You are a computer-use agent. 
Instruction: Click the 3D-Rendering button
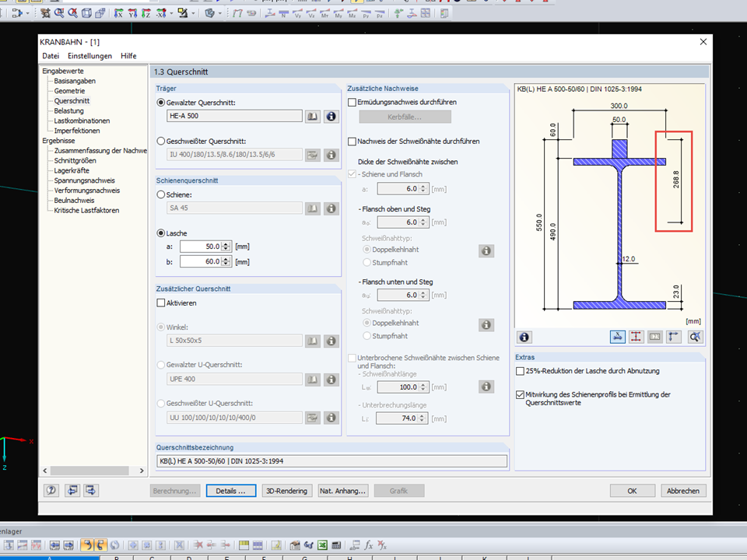coord(286,491)
